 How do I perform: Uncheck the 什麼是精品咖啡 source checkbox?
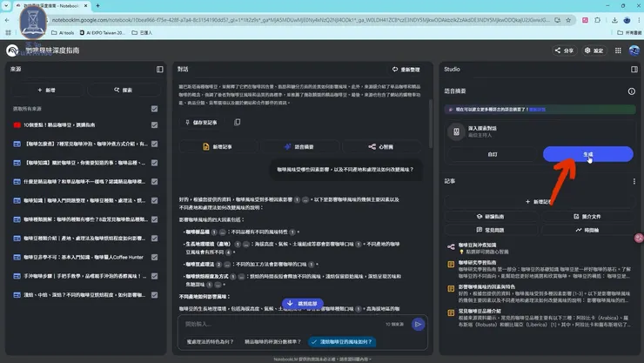(x=154, y=181)
